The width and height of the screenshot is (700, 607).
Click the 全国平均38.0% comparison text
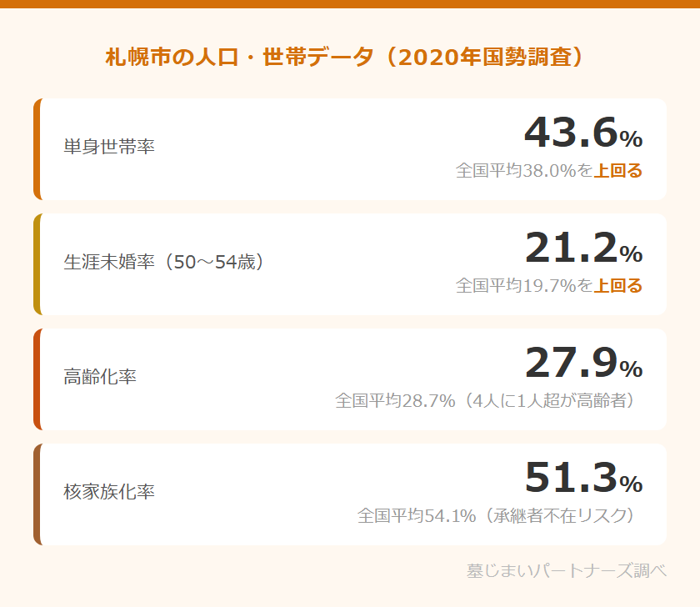(523, 171)
